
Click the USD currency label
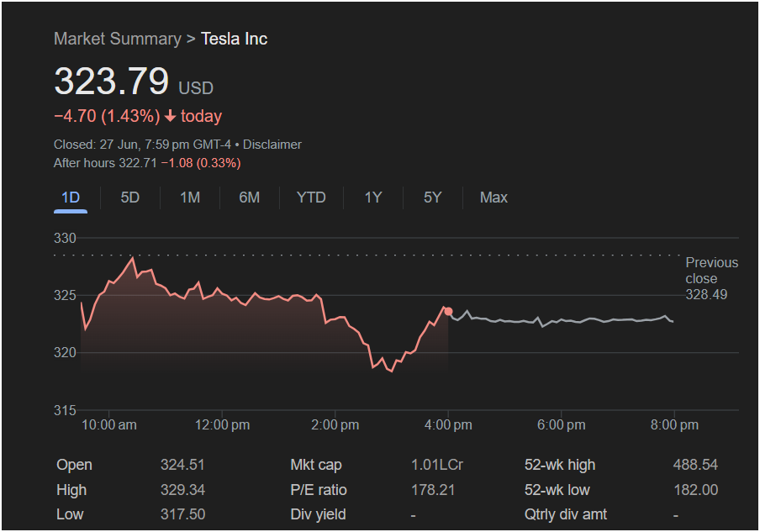(x=196, y=88)
